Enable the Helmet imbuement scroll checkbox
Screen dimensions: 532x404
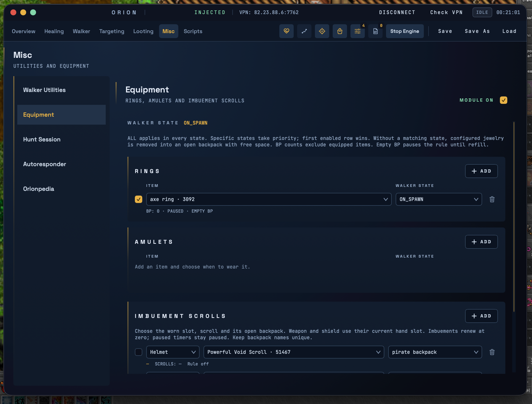coord(139,352)
